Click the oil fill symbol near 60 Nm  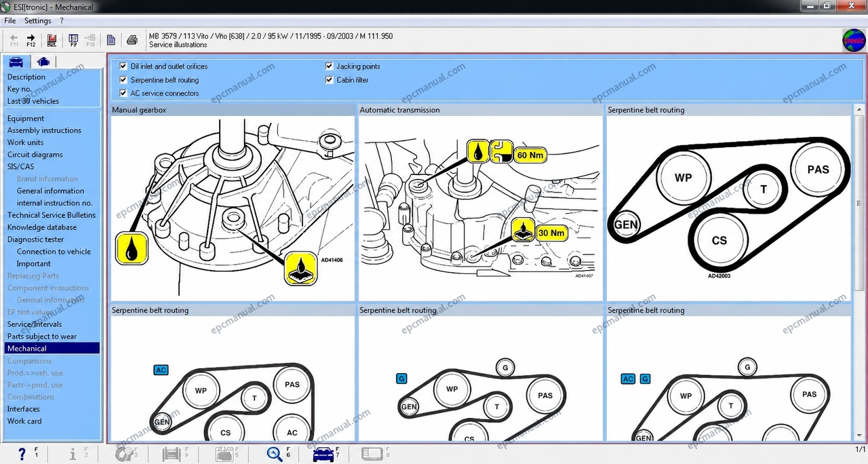(x=478, y=151)
